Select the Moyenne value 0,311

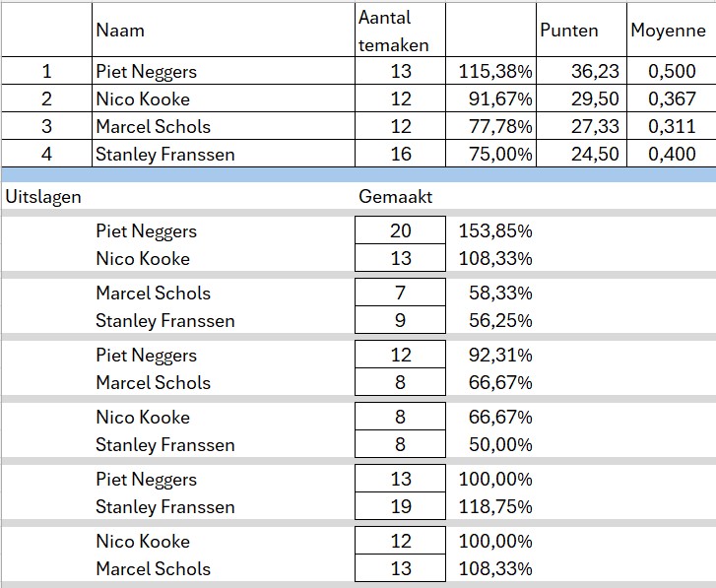[672, 127]
